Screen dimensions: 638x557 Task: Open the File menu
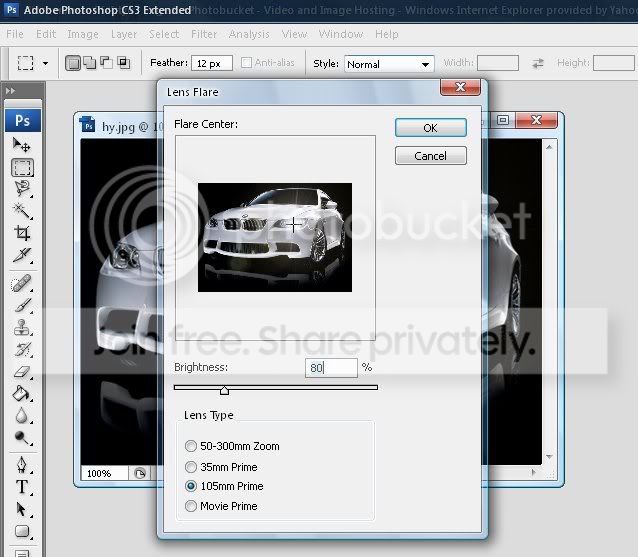[15, 34]
